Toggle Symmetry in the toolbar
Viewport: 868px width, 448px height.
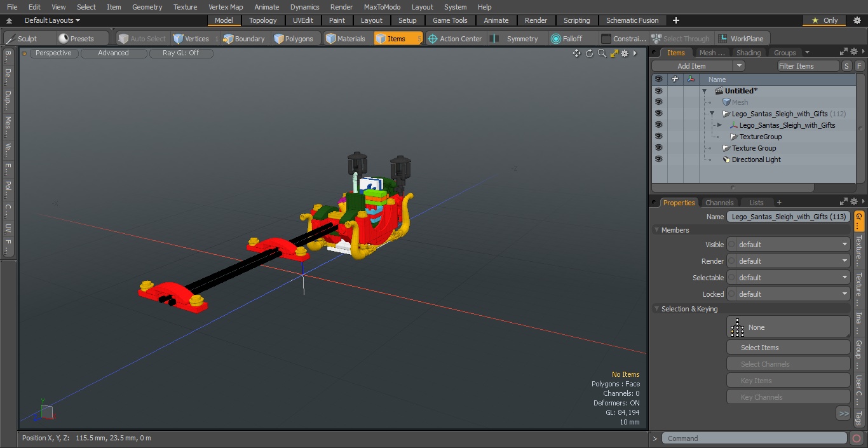pyautogui.click(x=516, y=39)
